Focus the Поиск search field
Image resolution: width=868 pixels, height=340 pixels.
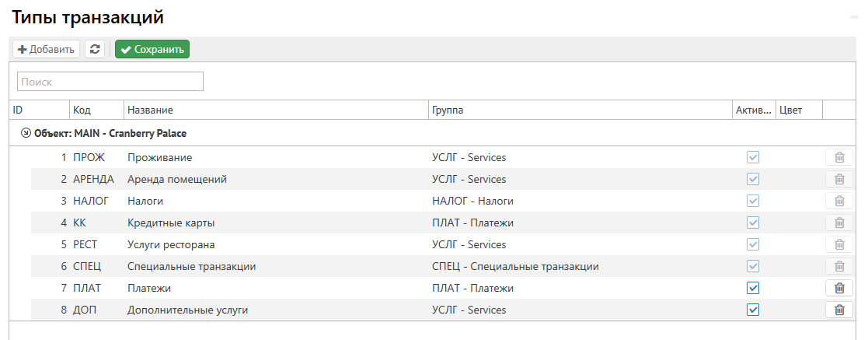pos(110,82)
